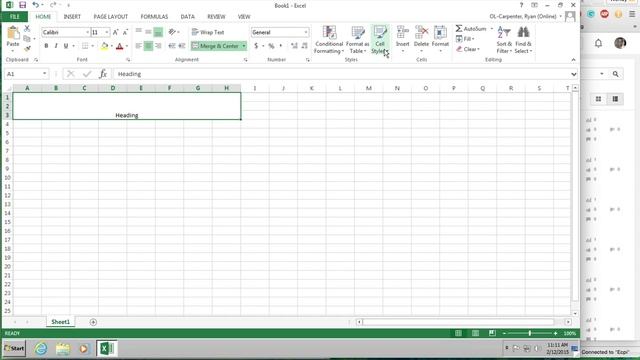Open Cell Styles gallery
This screenshot has width=640, height=360.
pyautogui.click(x=380, y=40)
